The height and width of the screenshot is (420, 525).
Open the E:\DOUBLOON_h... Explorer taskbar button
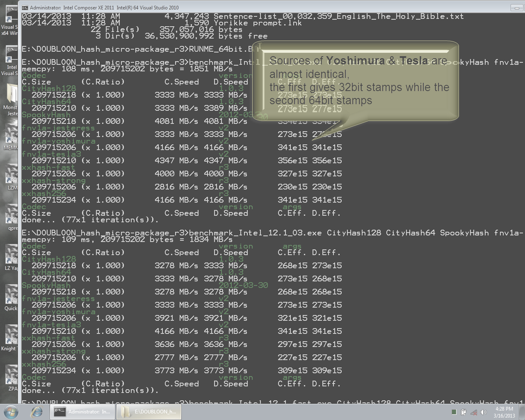[149, 412]
